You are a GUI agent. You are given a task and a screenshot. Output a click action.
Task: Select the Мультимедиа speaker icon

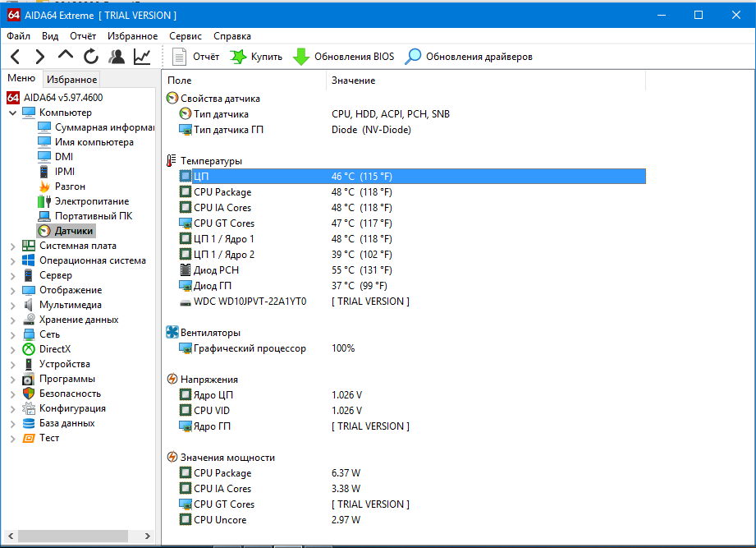(29, 305)
